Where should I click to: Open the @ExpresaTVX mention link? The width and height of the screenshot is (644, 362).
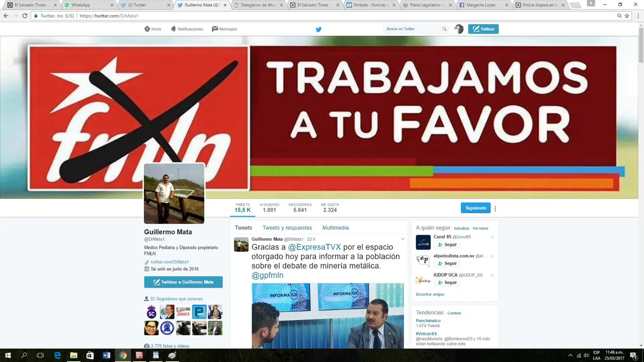click(x=314, y=247)
